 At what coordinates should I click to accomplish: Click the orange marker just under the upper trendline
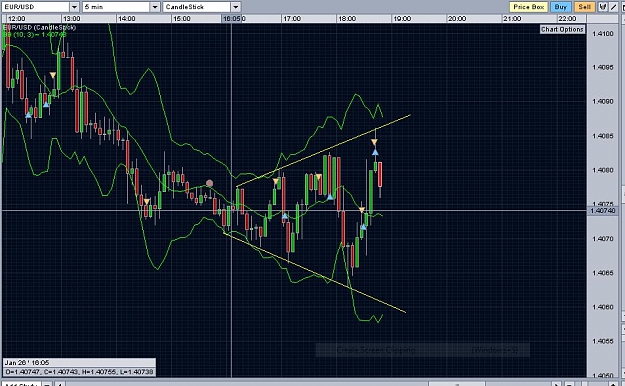374,142
